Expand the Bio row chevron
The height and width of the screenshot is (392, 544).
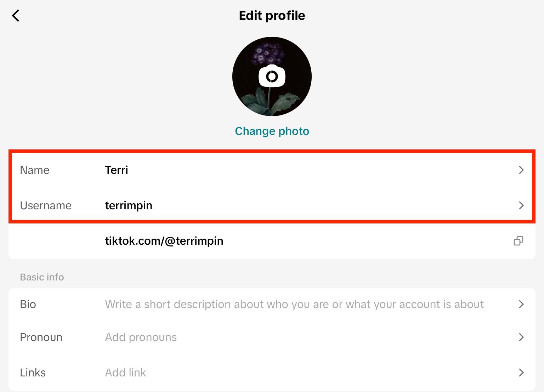(x=521, y=304)
